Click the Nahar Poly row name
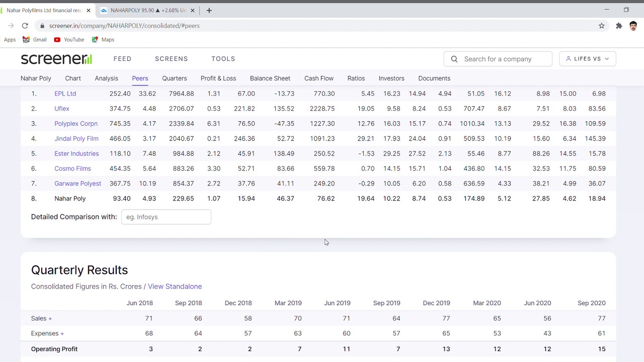 coord(70,199)
